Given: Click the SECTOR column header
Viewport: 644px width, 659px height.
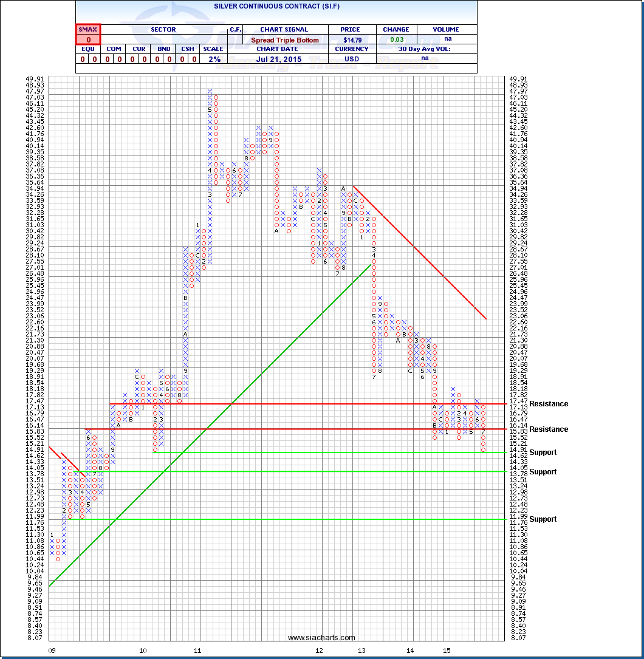Looking at the screenshot, I should click(x=163, y=29).
